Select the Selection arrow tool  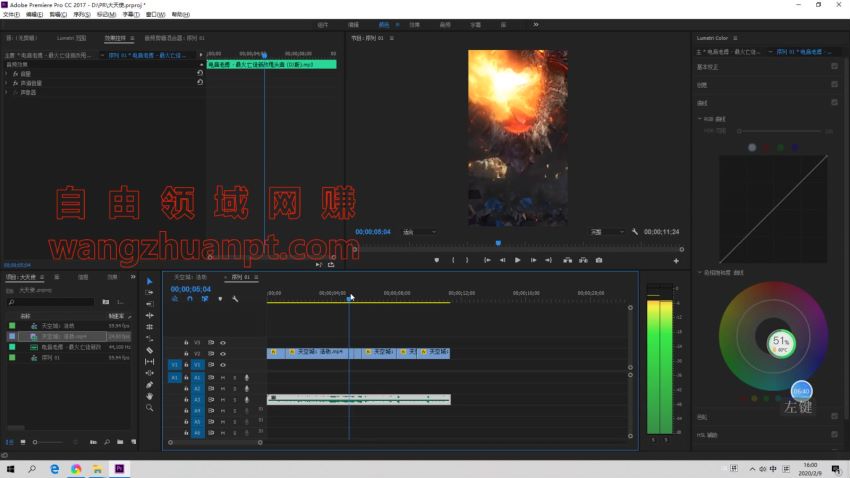tap(150, 281)
